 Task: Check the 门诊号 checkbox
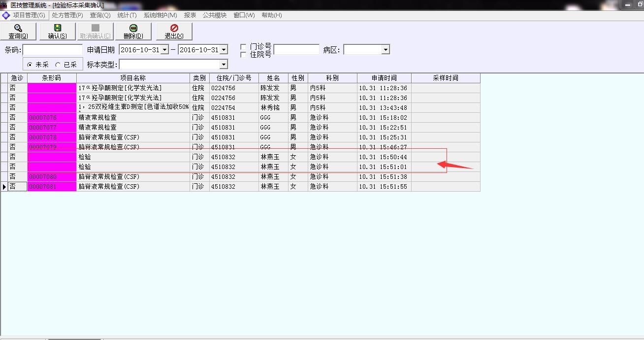pyautogui.click(x=243, y=47)
